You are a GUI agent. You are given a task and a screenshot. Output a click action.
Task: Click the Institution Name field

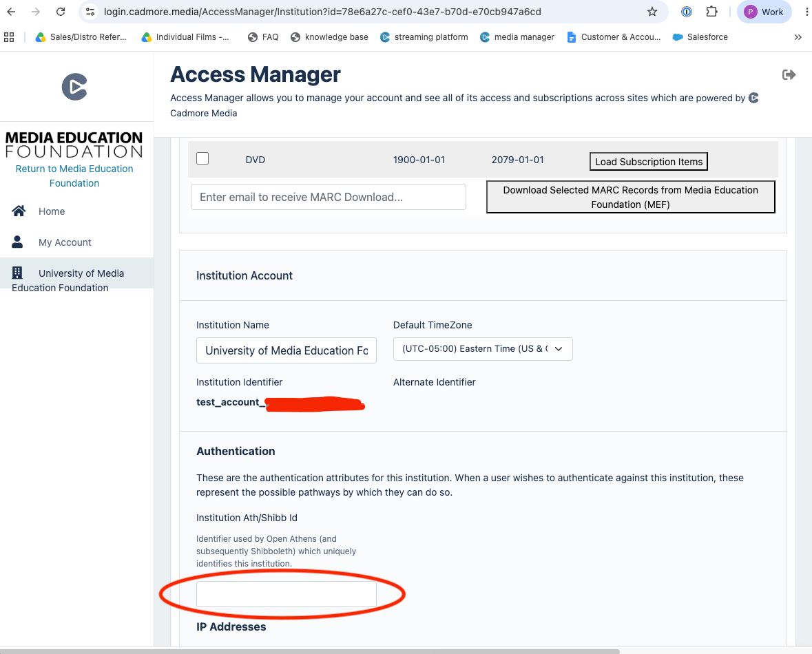pyautogui.click(x=287, y=350)
